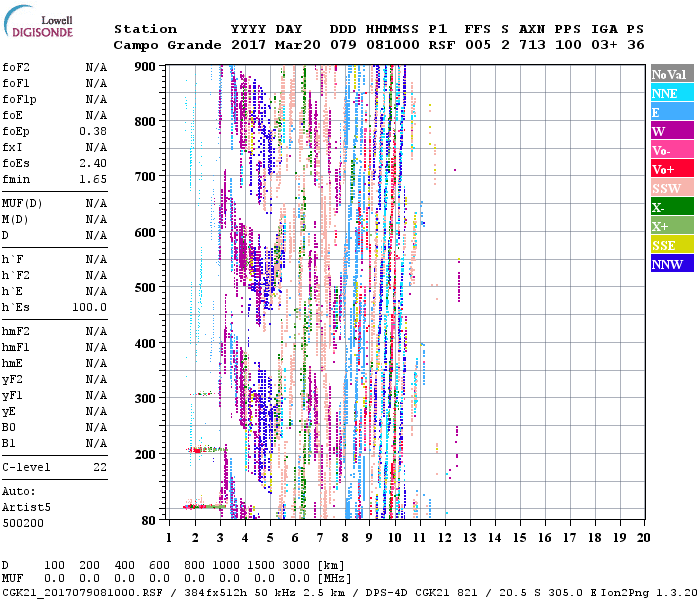
Task: Click the P1 value RSF
Action: pos(442,45)
